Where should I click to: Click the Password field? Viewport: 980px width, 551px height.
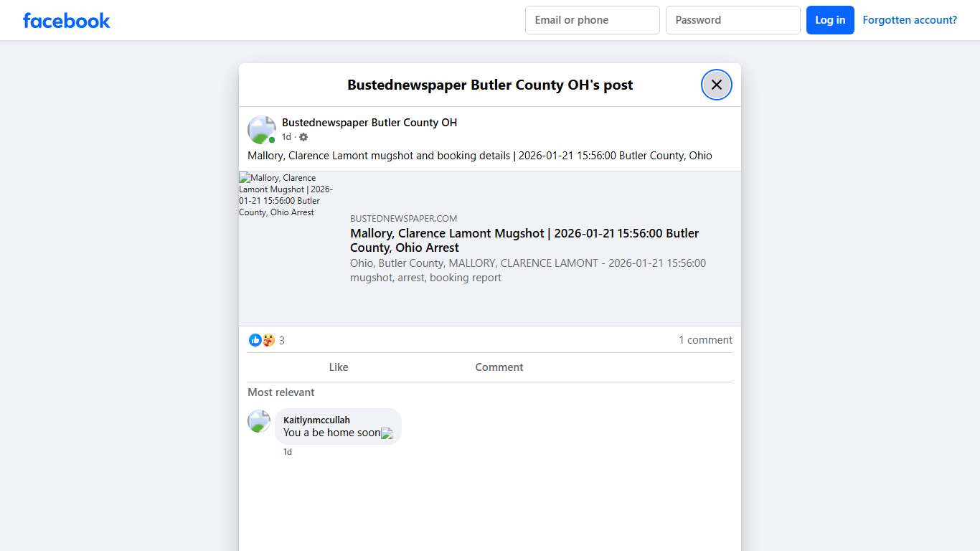pyautogui.click(x=732, y=20)
